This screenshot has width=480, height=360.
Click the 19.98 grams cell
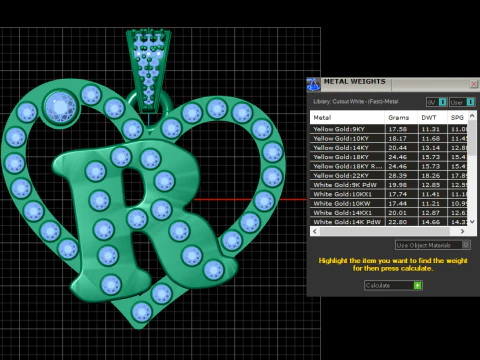coord(401,185)
